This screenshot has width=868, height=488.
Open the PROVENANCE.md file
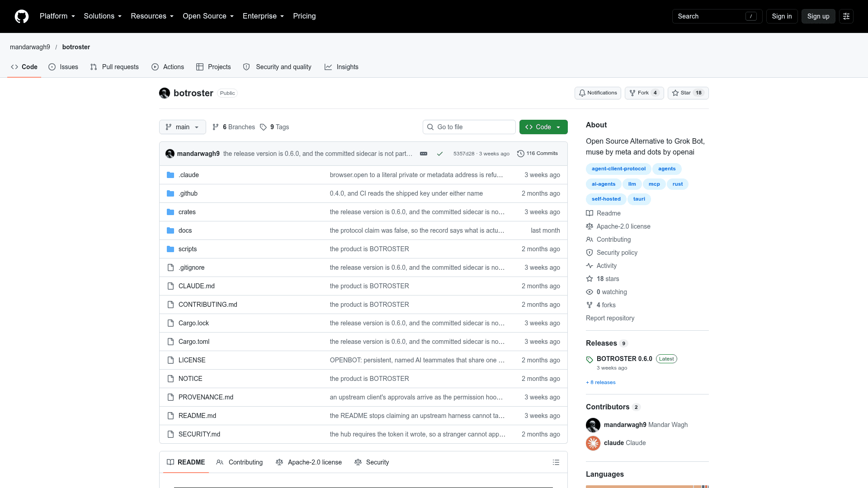coord(206,397)
